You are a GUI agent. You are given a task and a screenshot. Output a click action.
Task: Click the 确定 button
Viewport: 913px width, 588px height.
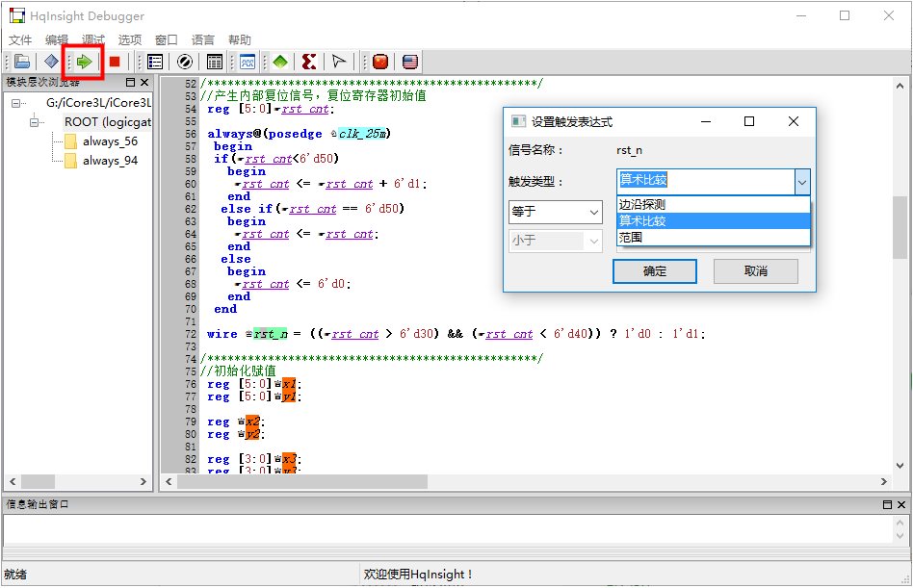coord(654,271)
